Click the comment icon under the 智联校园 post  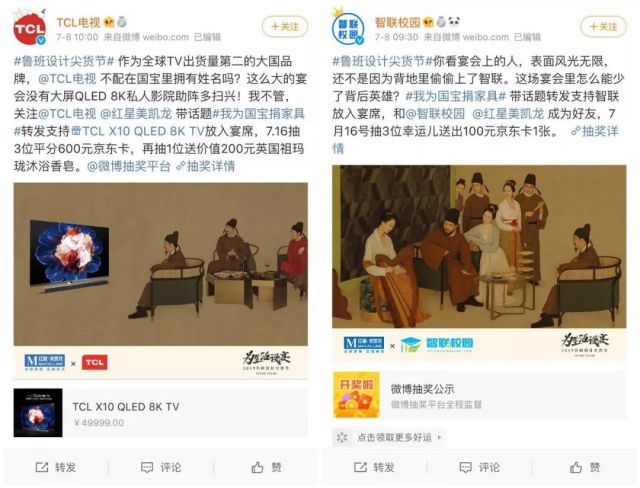tap(466, 467)
